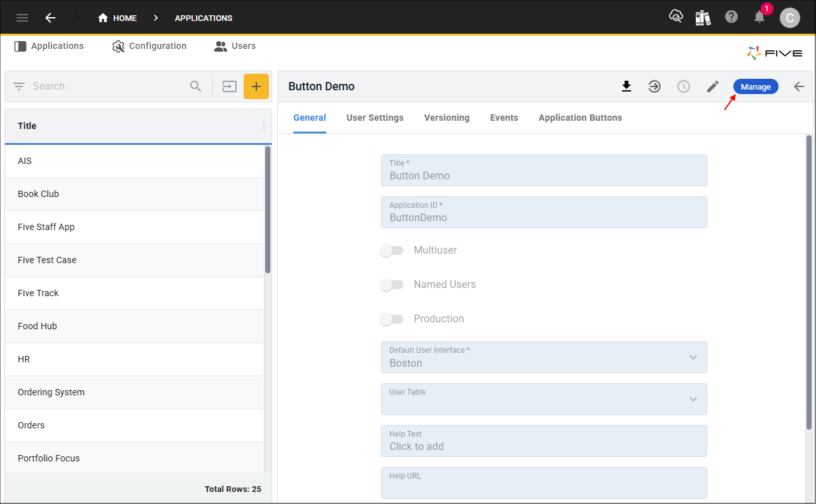The image size is (816, 504).
Task: Open the hamburger menu icon
Action: (22, 18)
